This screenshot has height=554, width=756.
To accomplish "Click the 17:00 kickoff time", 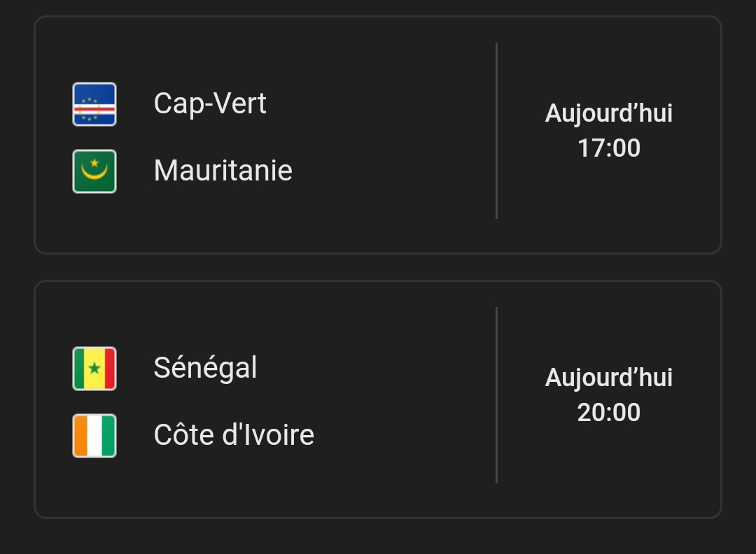I will (608, 148).
